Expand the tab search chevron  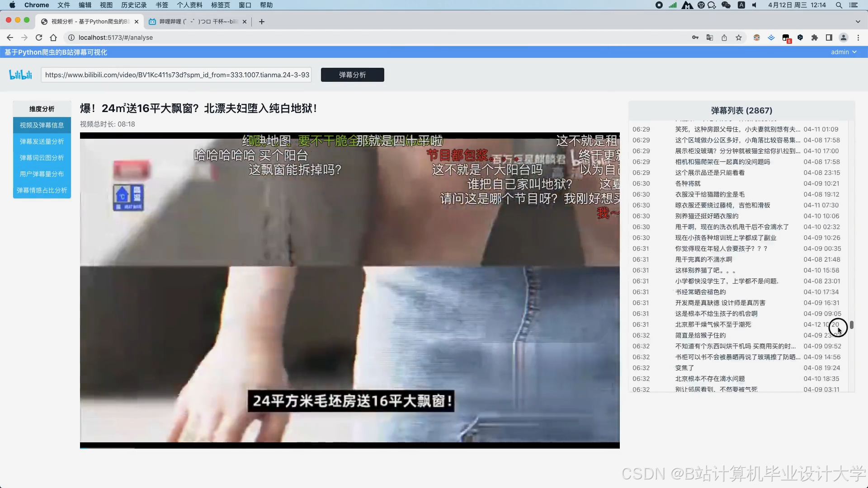[x=858, y=21]
